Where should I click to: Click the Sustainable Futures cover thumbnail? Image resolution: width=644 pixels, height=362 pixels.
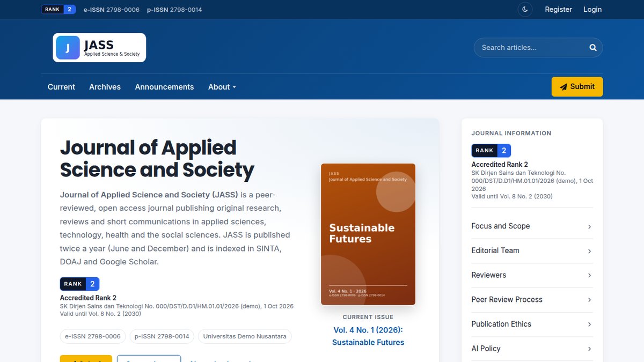tap(368, 234)
